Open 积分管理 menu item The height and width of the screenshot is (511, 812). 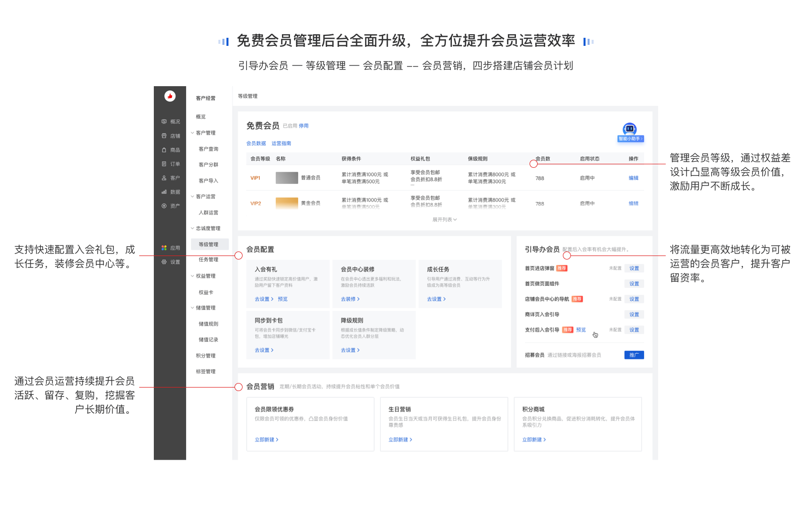coord(206,356)
